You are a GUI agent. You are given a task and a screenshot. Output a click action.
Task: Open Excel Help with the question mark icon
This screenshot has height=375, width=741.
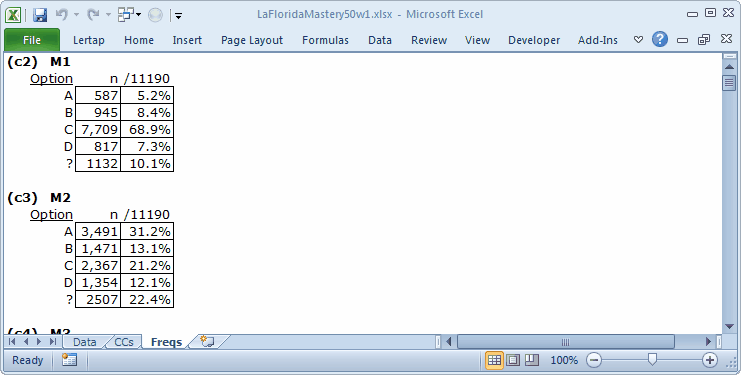coord(660,39)
